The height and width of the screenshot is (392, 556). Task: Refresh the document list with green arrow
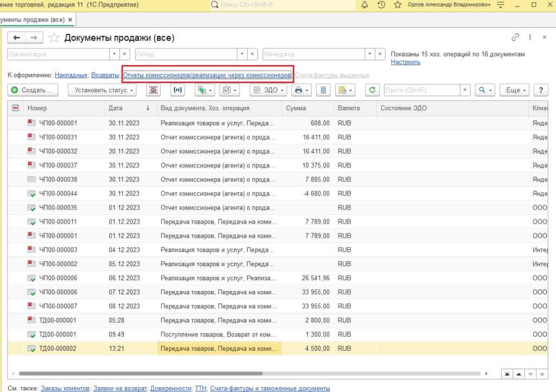(x=372, y=90)
